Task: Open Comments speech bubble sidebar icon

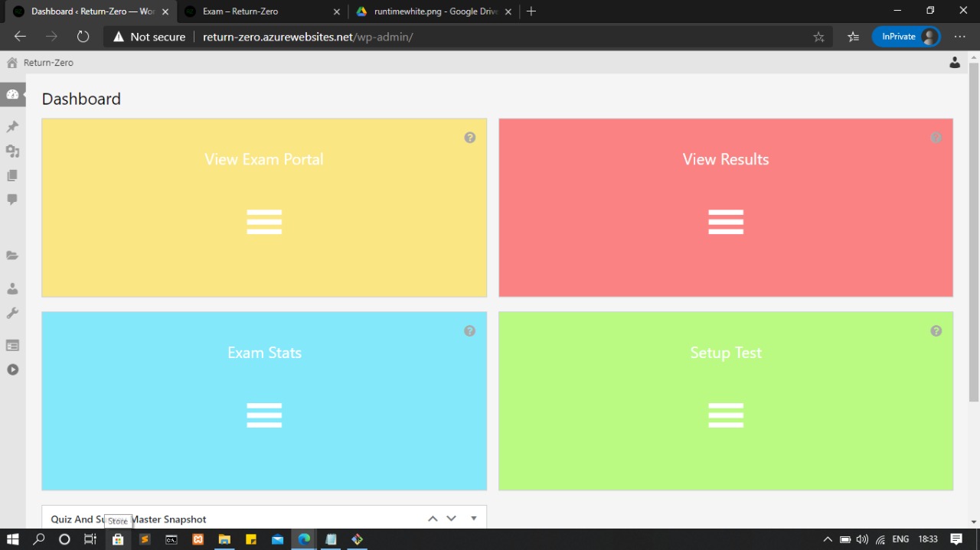Action: click(x=12, y=200)
